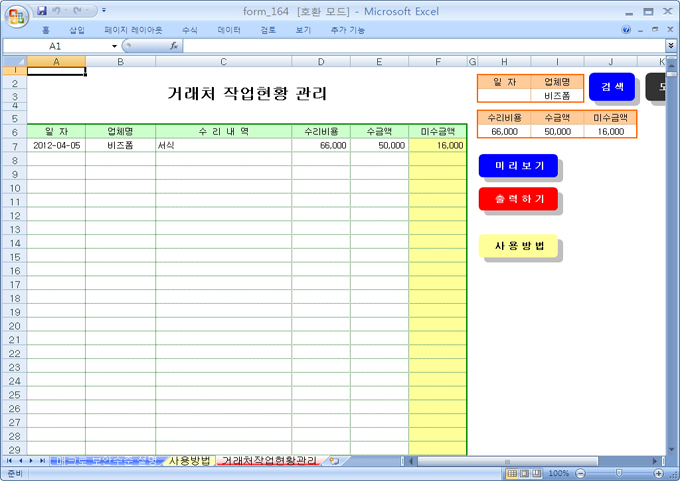Open customize quick access toolbar dropdown
The image size is (680, 481).
tap(105, 10)
